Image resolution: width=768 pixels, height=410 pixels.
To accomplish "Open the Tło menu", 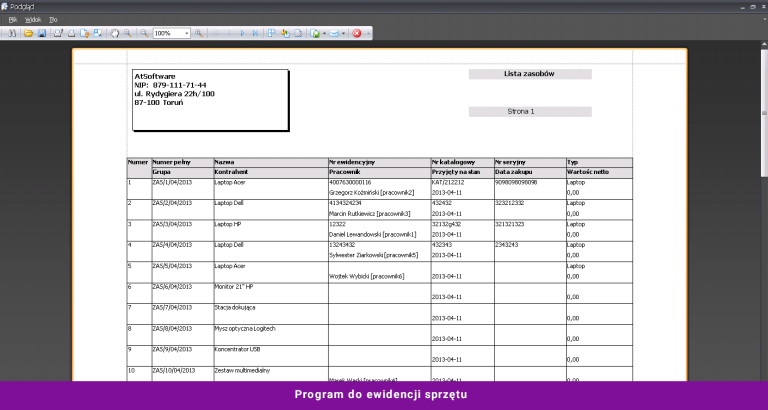I will tap(53, 20).
